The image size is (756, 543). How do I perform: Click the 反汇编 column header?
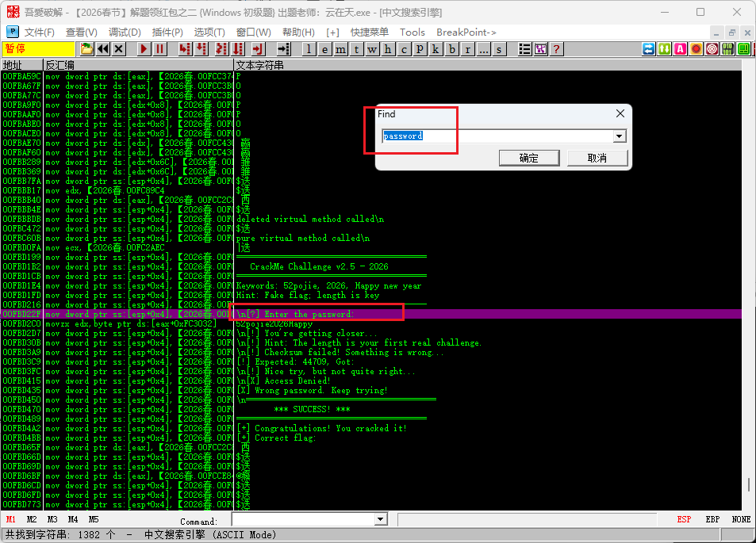(138, 65)
